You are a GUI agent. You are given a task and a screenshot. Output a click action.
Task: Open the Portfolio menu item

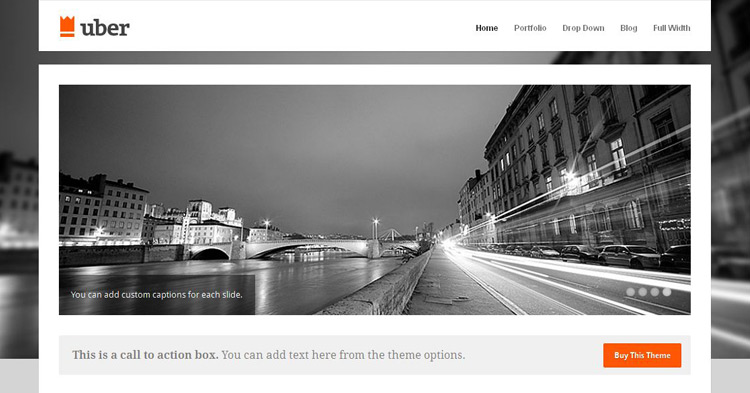coord(530,28)
